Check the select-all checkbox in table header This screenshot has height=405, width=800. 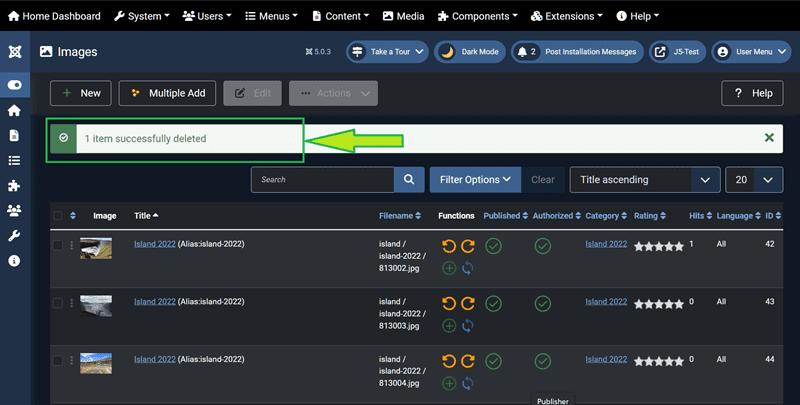coord(57,216)
